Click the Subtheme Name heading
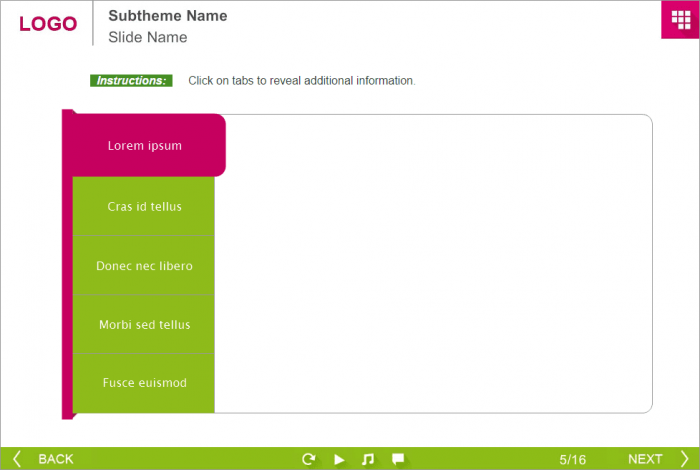The width and height of the screenshot is (700, 470). 167,16
